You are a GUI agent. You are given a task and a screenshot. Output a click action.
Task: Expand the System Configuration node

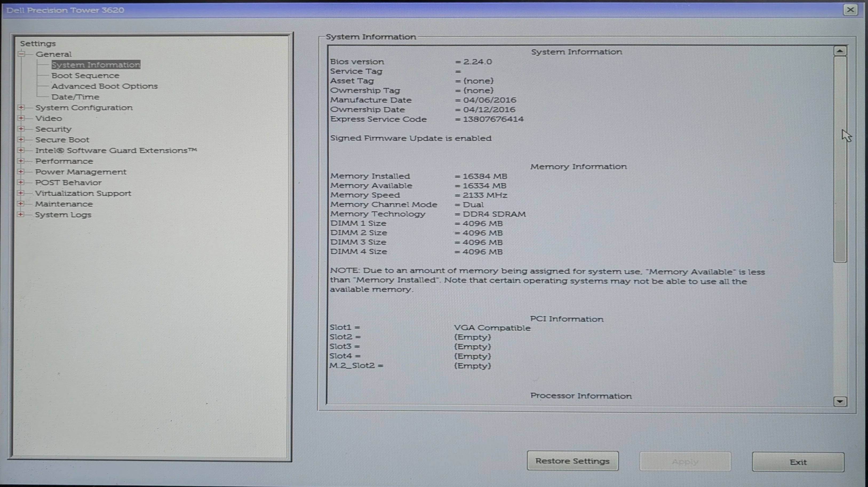point(21,108)
